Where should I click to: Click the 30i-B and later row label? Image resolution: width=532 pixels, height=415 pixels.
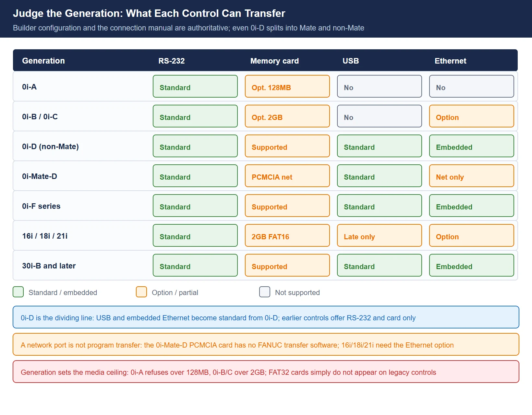(x=49, y=266)
